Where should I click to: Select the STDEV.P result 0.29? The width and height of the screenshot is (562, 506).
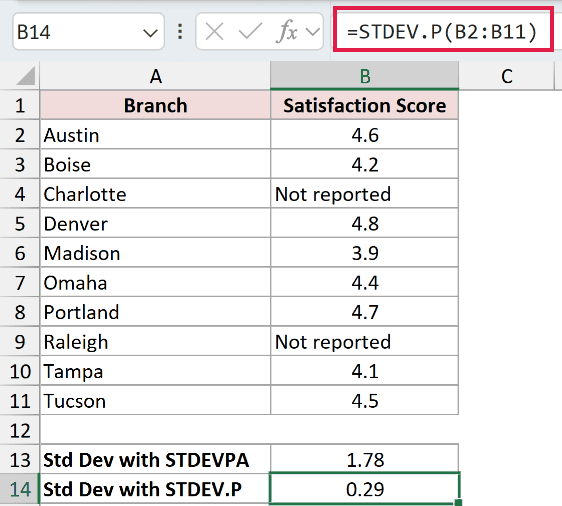point(365,489)
